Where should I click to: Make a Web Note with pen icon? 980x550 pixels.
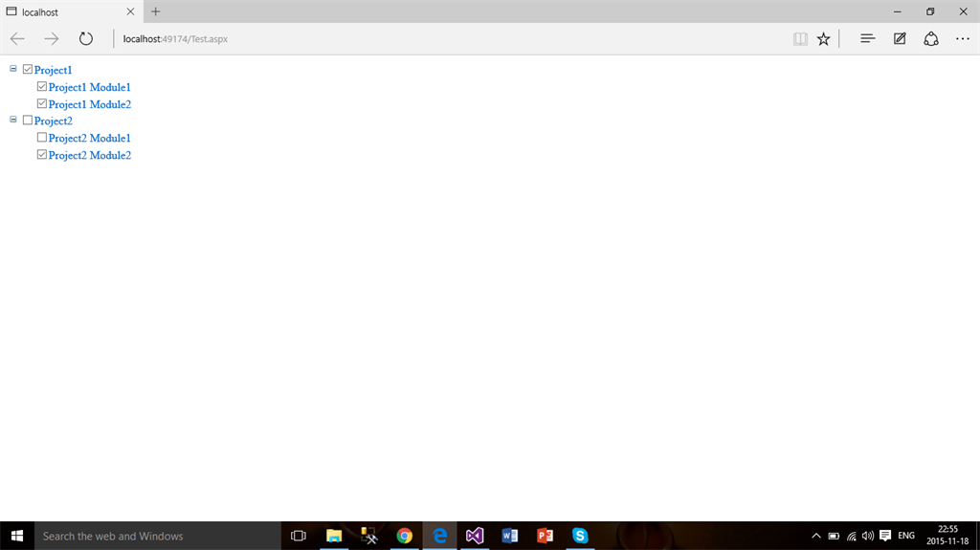click(900, 39)
